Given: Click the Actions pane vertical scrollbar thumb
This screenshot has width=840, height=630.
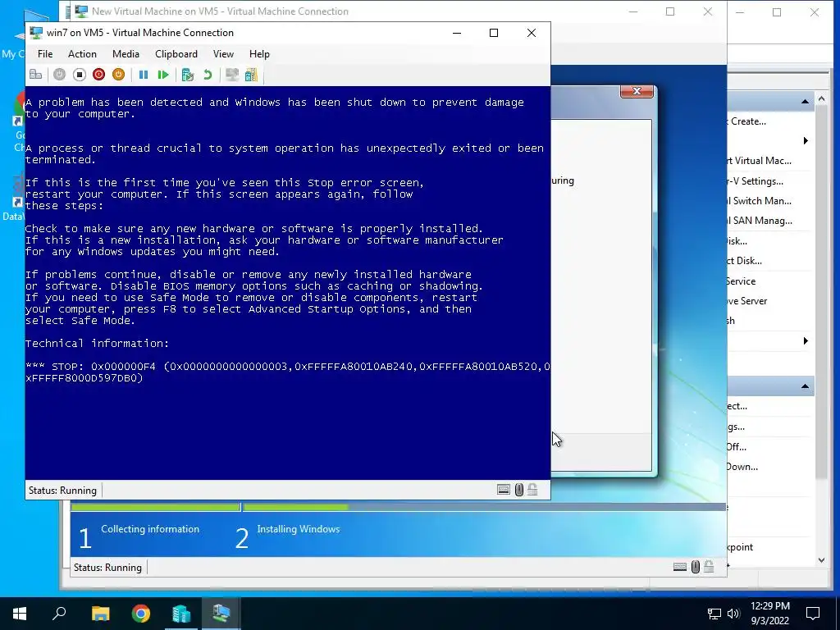Looking at the screenshot, I should (821, 292).
